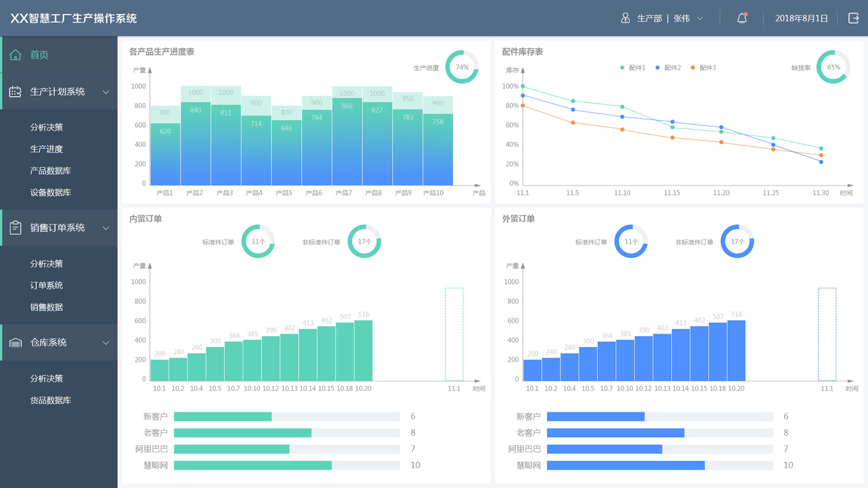Open the 产品数据库 menu item
Viewport: 868px width, 488px height.
tap(51, 170)
